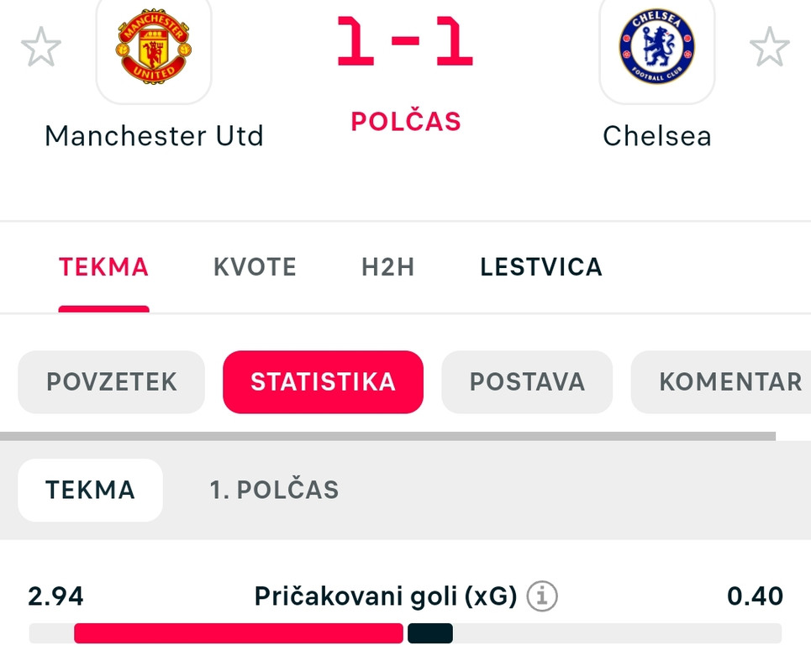The height and width of the screenshot is (672, 811).
Task: Show the POVZETEK section
Action: click(112, 382)
